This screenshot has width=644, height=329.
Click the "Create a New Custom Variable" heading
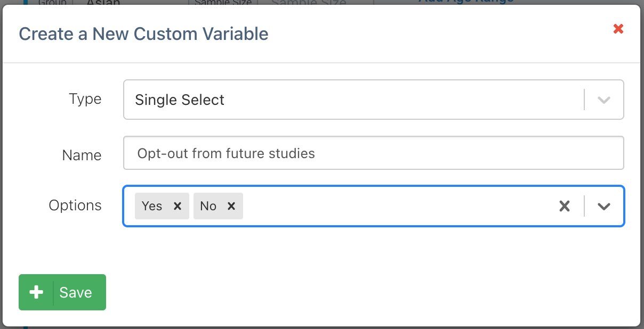(x=143, y=34)
